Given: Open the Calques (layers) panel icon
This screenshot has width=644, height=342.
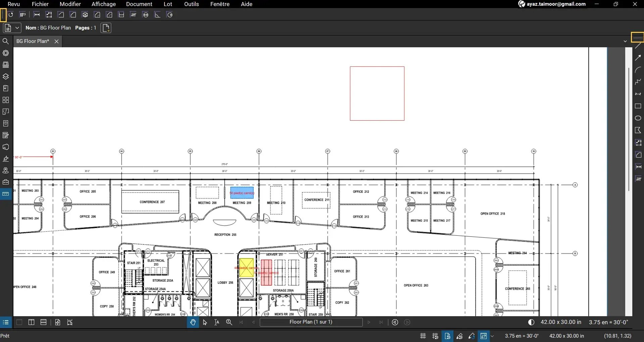Looking at the screenshot, I should 6,76.
